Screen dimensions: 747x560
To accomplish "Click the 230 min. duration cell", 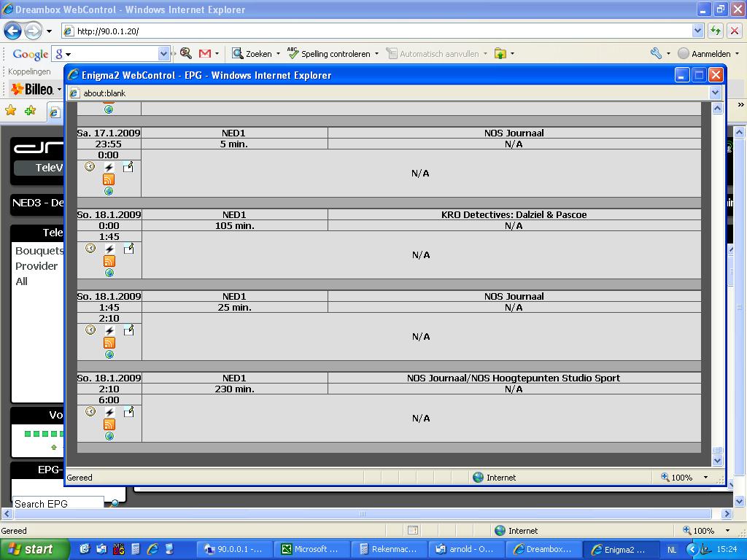I will tap(234, 389).
